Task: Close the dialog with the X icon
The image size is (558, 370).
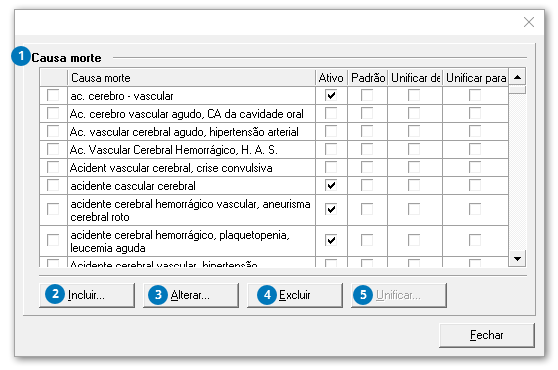Action: (529, 22)
